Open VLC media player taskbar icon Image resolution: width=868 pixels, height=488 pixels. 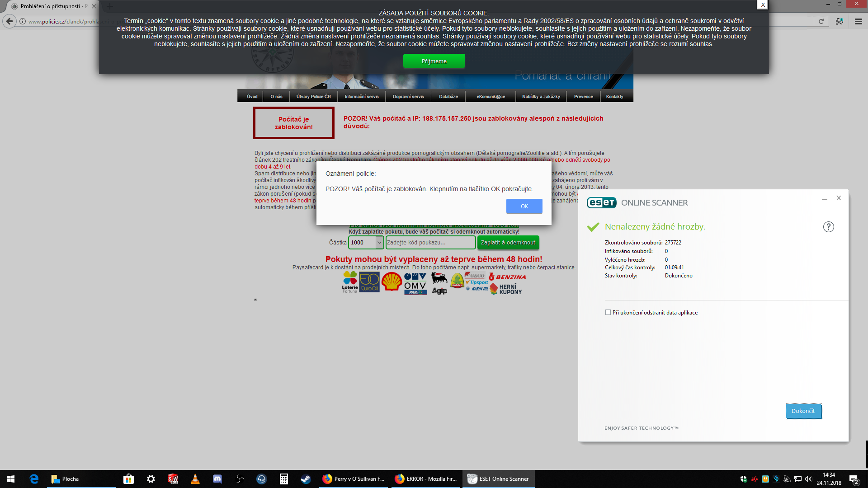tap(195, 479)
